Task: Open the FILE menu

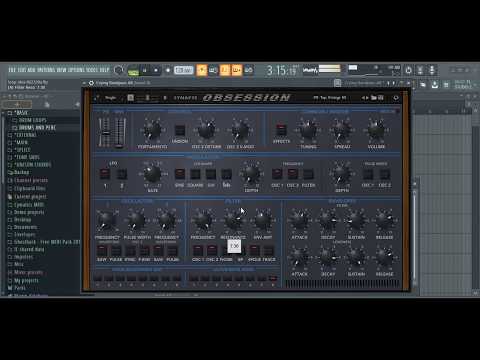Action: pos(12,70)
